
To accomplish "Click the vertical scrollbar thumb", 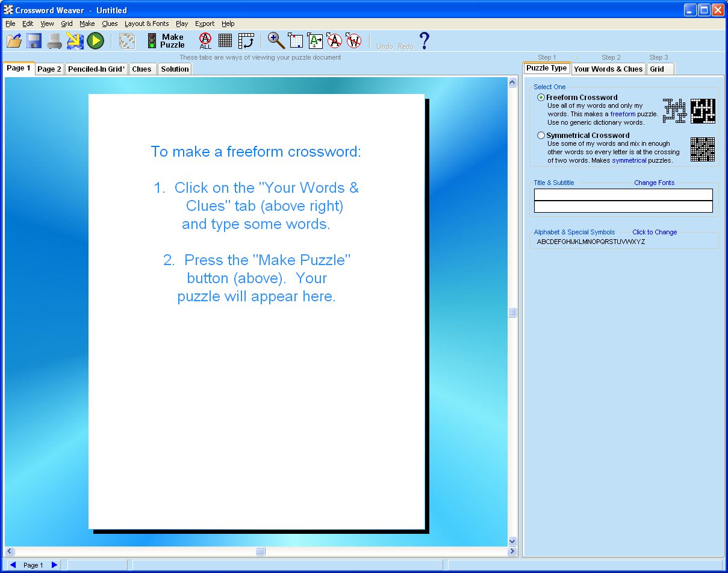I will [512, 313].
